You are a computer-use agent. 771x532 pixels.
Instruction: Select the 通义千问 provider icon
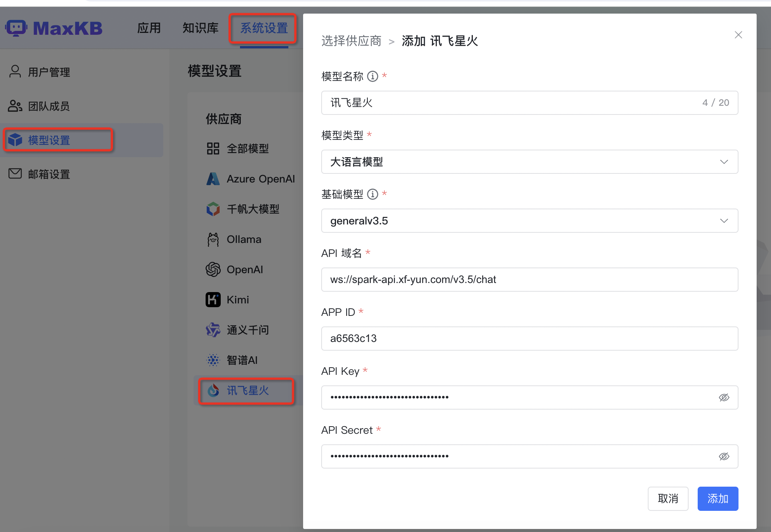pyautogui.click(x=213, y=330)
